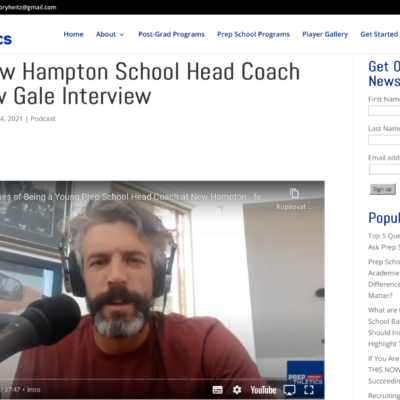Open the 'What are' School Basketball post
This screenshot has height=400, width=400.
click(384, 327)
